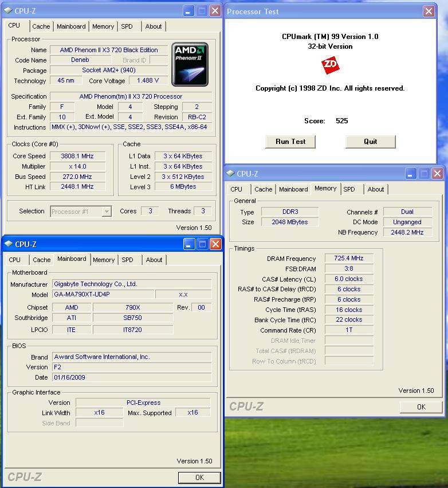Click the red ZD logo in Processor Test
448x488 pixels.
coord(330,65)
